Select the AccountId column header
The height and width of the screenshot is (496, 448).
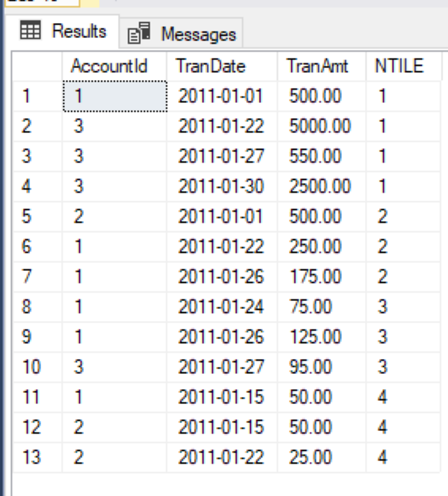(114, 66)
